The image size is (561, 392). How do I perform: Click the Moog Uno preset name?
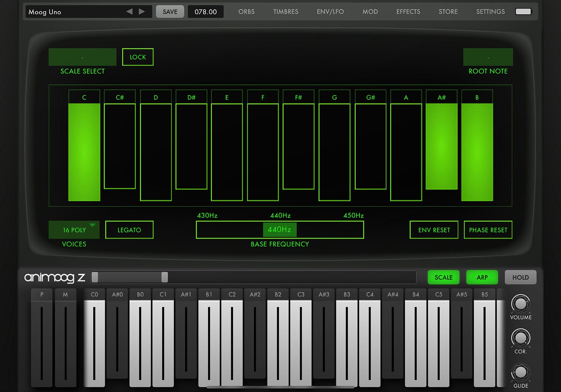[45, 12]
